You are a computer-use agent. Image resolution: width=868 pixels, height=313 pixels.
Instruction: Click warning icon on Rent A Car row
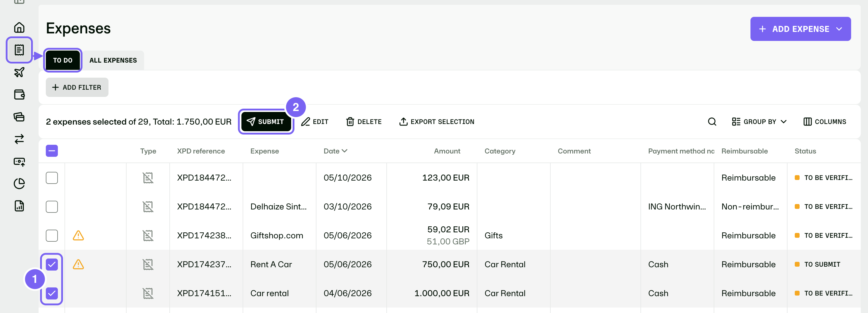coord(78,264)
